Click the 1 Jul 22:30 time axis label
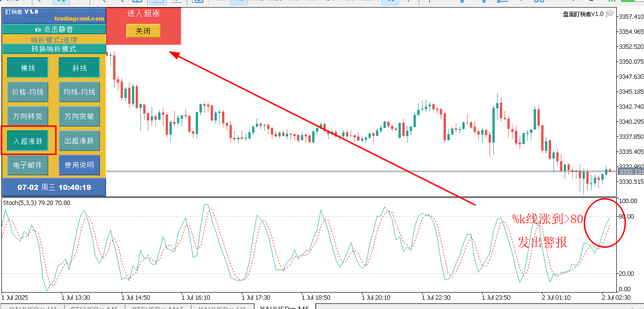This screenshot has width=644, height=309. [x=437, y=297]
